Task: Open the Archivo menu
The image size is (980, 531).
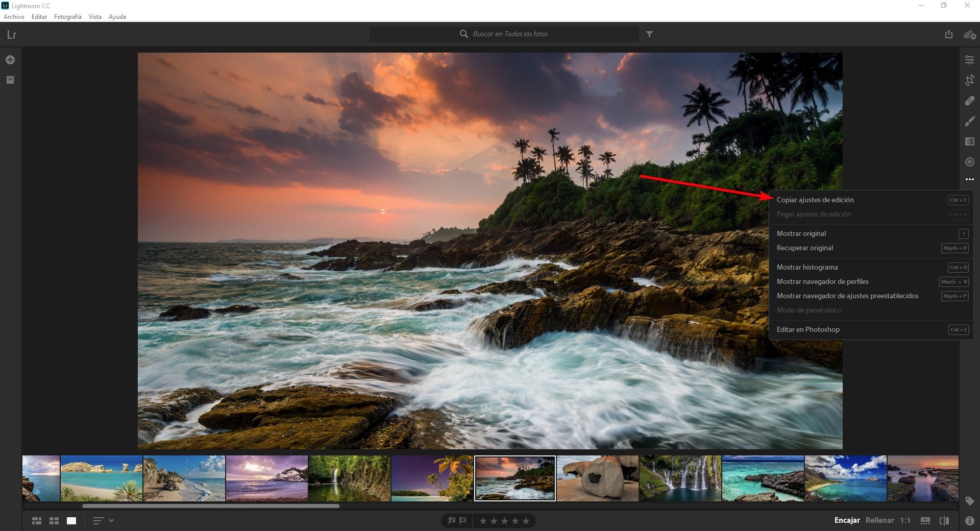Action: 14,17
